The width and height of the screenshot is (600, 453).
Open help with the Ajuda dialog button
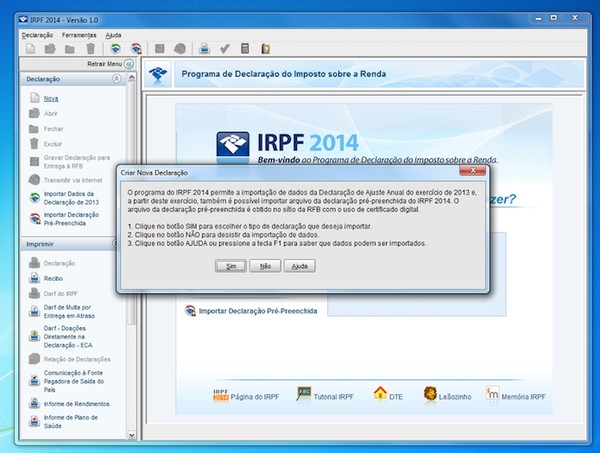pos(298,266)
